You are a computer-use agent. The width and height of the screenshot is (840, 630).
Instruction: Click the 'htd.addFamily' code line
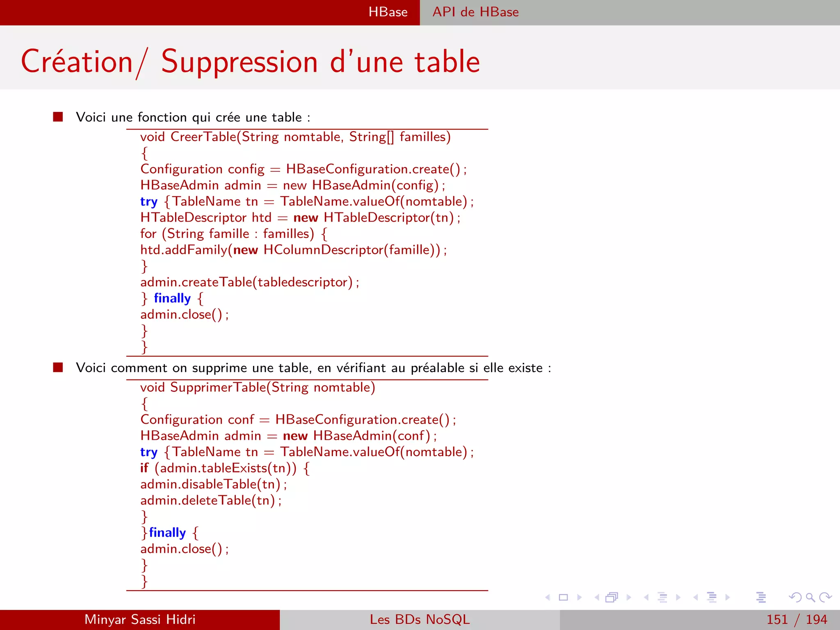point(294,250)
